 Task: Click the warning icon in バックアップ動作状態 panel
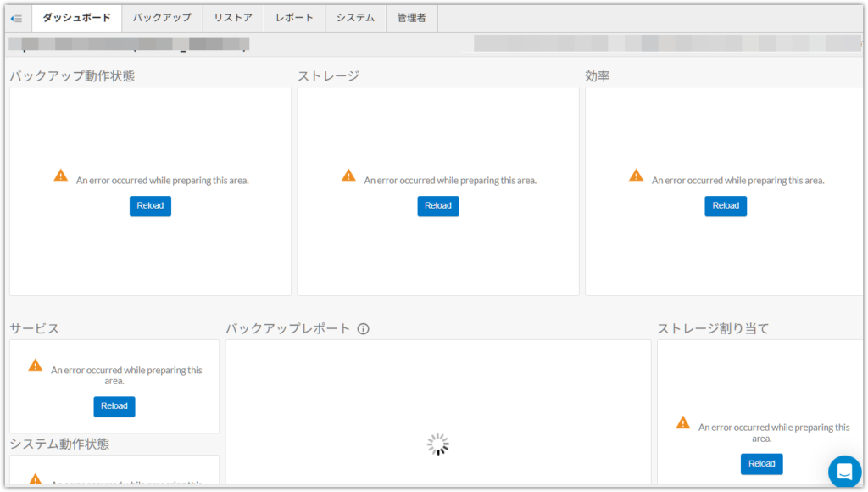point(60,175)
